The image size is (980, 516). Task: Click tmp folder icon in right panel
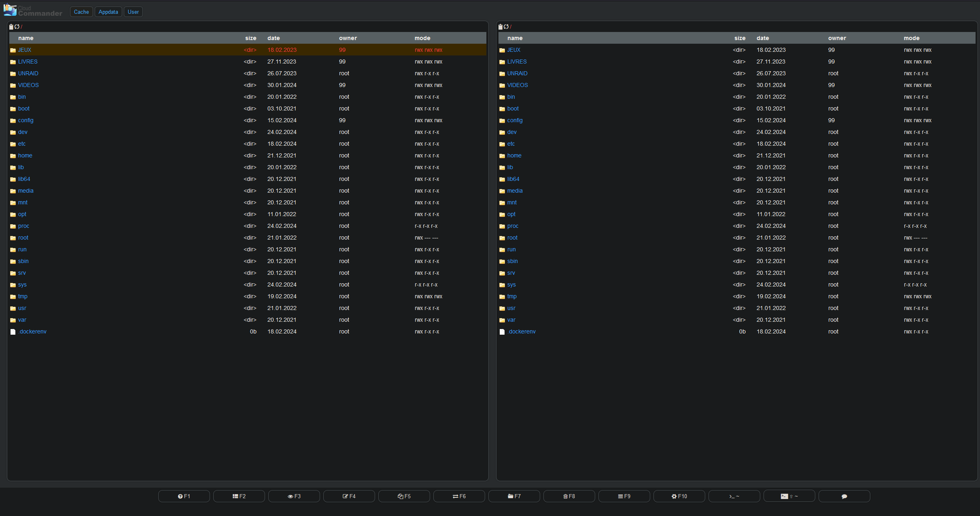click(x=502, y=297)
